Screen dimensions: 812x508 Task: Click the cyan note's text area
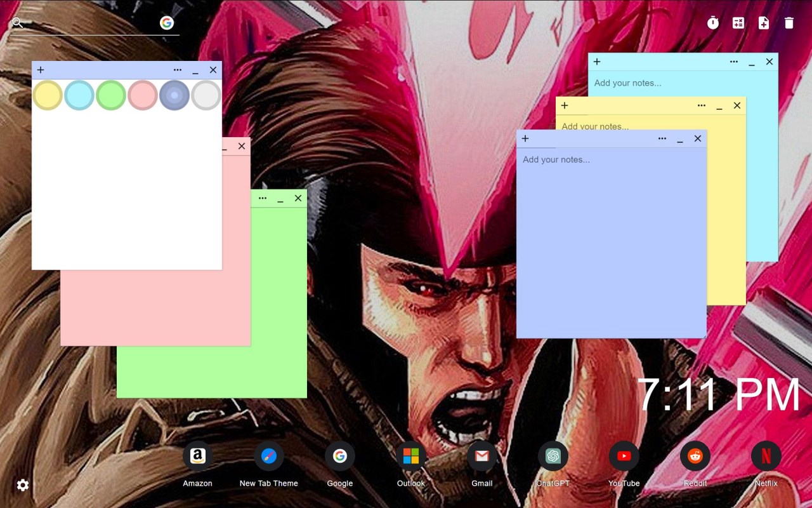coord(683,83)
